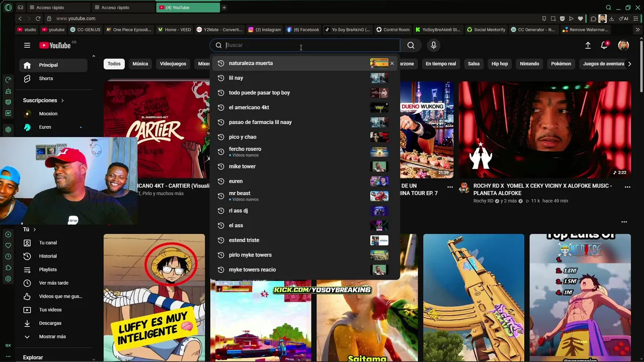This screenshot has height=362, width=644.
Task: Open YouTube notifications bell
Action: click(x=604, y=45)
